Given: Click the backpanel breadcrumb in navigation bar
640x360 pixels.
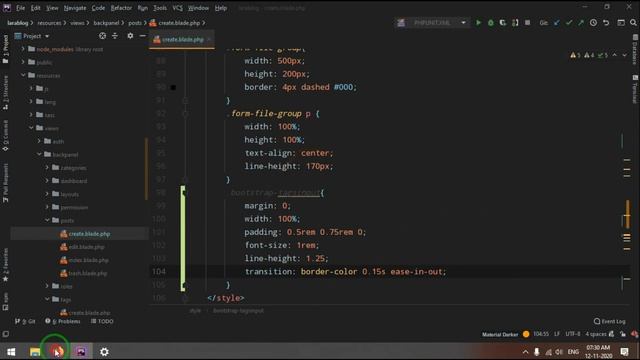Looking at the screenshot, I should coord(106,23).
